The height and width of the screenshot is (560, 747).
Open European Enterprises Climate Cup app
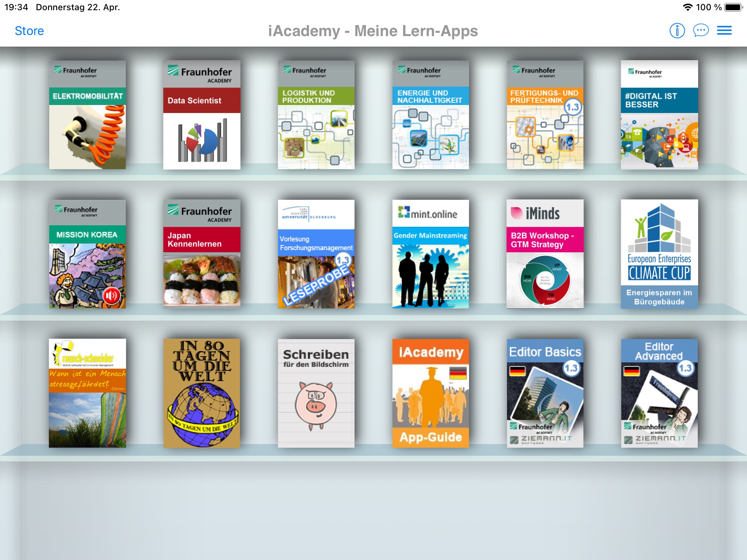pyautogui.click(x=659, y=254)
